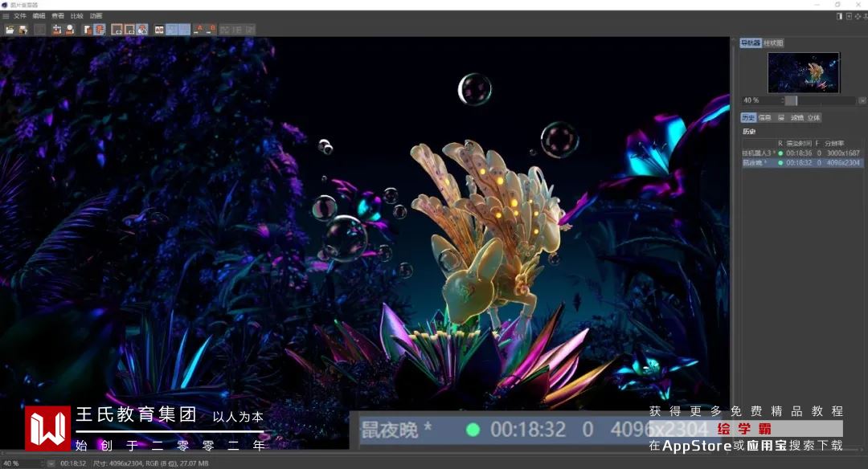Select history row with 4096x2304 resolution
The image size is (868, 469).
pos(802,162)
